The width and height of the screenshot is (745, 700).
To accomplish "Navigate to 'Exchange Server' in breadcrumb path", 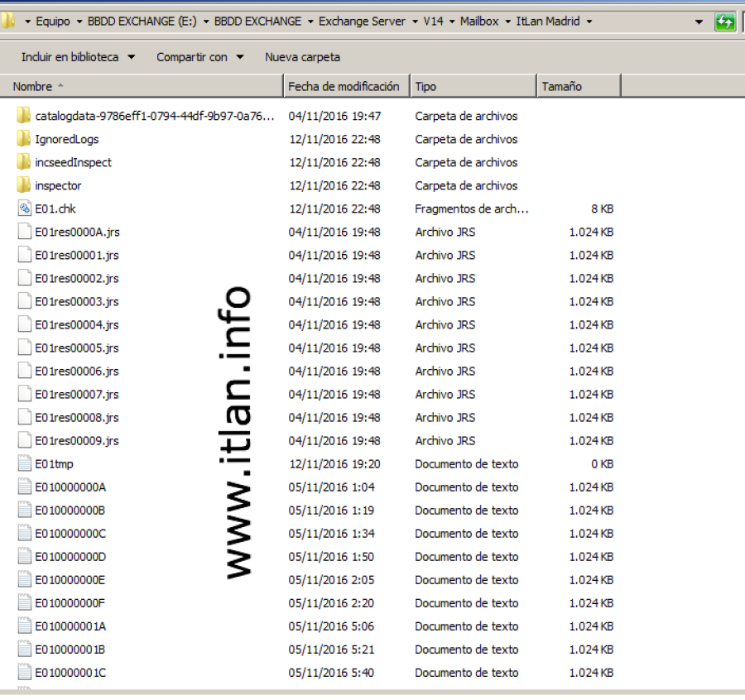I will tap(363, 22).
